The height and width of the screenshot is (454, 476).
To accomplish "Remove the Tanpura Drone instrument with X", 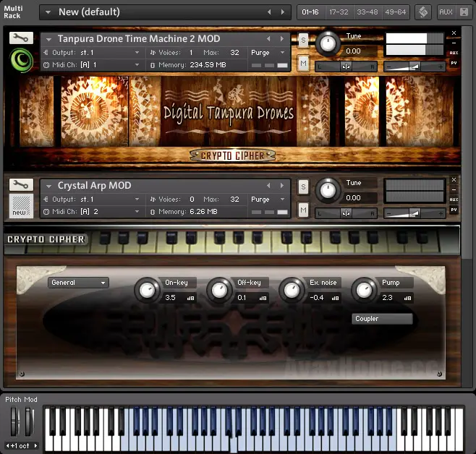I will click(x=454, y=33).
